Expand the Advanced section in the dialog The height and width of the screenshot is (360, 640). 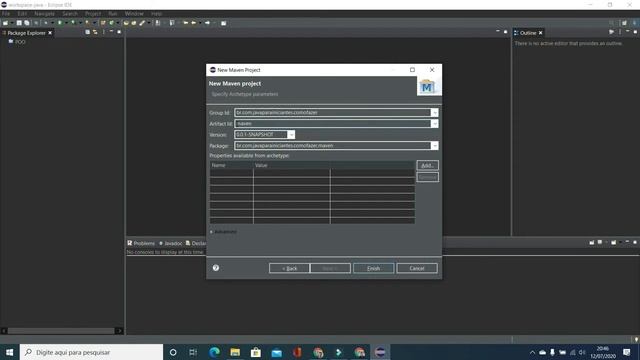223,232
